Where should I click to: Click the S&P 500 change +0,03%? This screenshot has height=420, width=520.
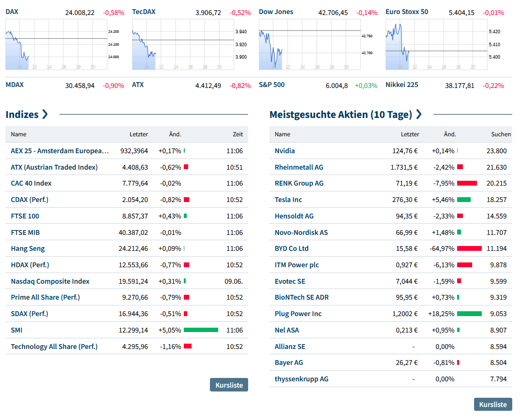pos(366,86)
